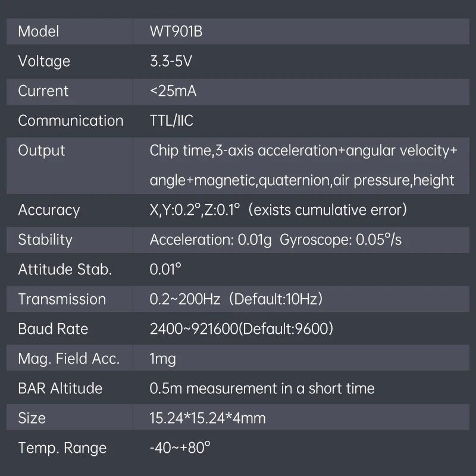Click the Baud Rate label

tap(53, 329)
